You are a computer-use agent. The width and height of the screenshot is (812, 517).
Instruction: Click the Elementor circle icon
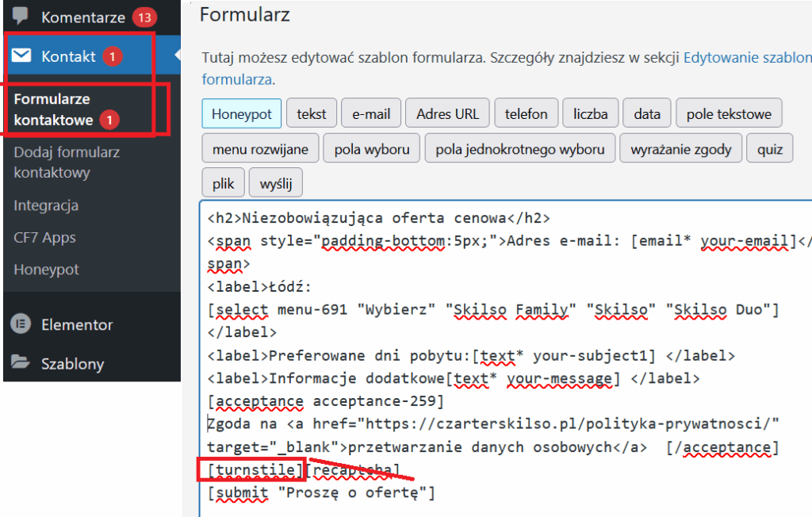(x=21, y=324)
